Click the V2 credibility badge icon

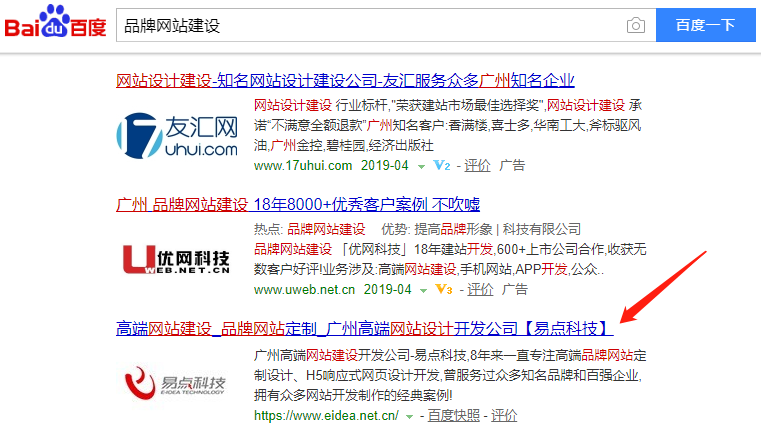click(442, 166)
